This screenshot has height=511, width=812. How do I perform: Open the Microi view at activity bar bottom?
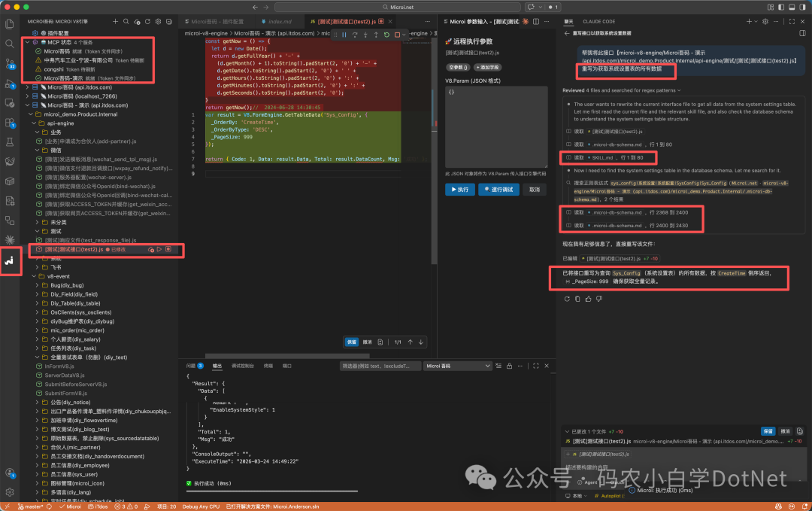[9, 260]
